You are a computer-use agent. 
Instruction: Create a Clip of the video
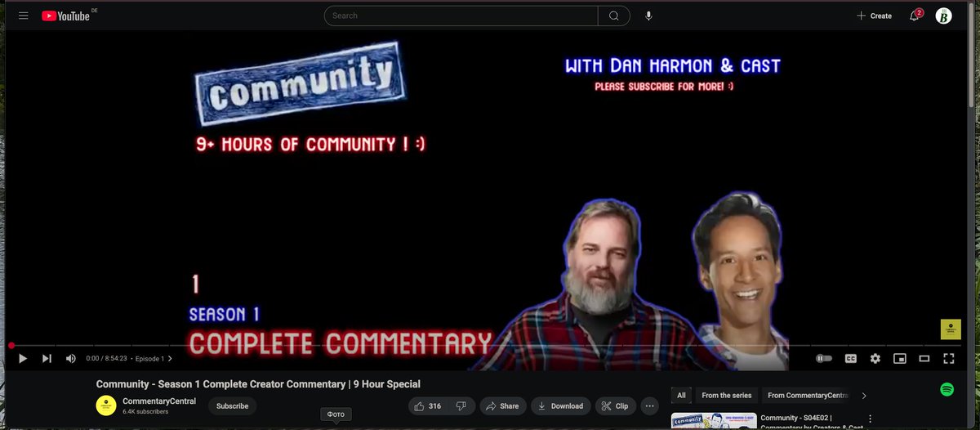[615, 406]
